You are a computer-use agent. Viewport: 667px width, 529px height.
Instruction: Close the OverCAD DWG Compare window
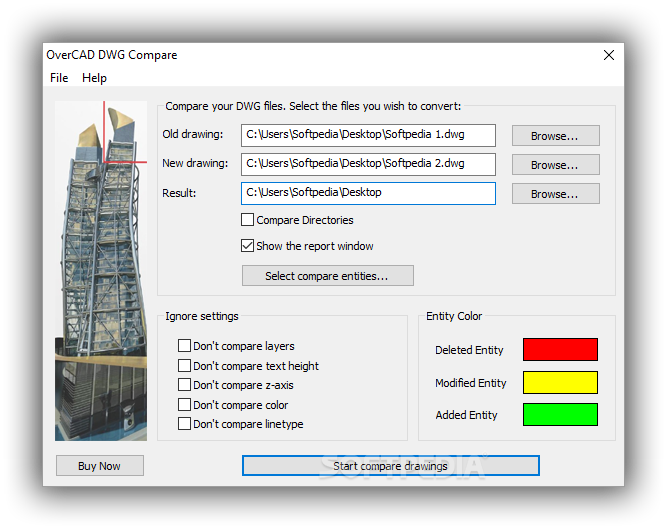[x=609, y=55]
